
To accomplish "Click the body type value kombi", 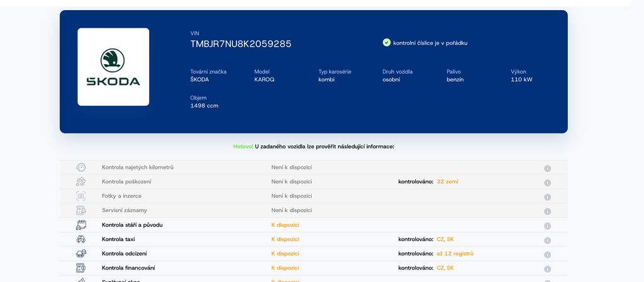I will pyautogui.click(x=326, y=80).
